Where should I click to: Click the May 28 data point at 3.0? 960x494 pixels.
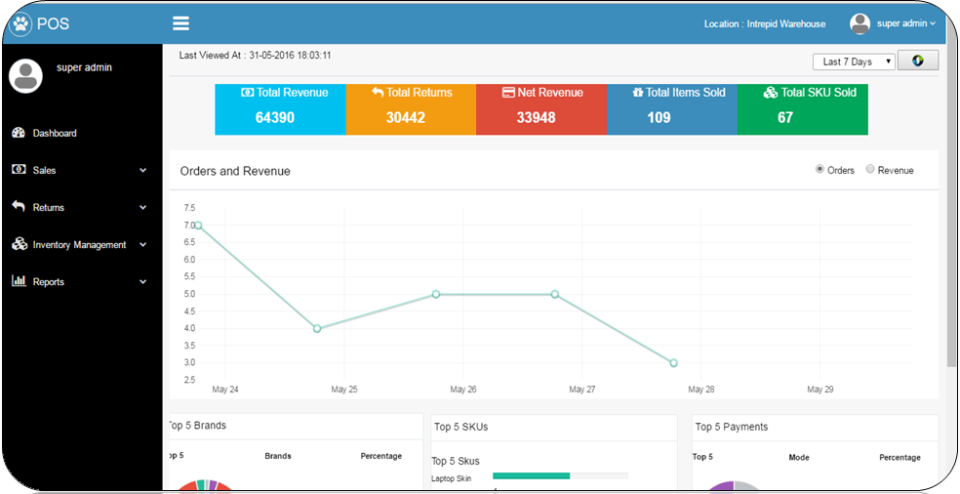[673, 363]
